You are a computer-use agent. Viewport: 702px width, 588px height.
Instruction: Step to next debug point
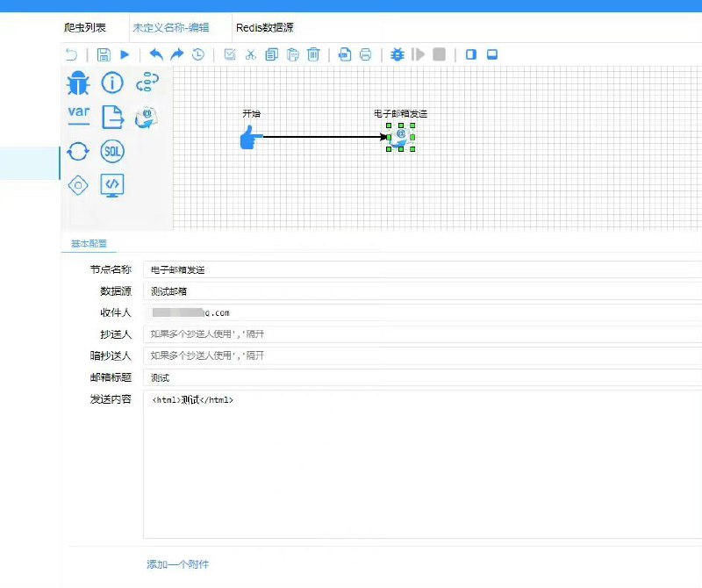(x=418, y=54)
